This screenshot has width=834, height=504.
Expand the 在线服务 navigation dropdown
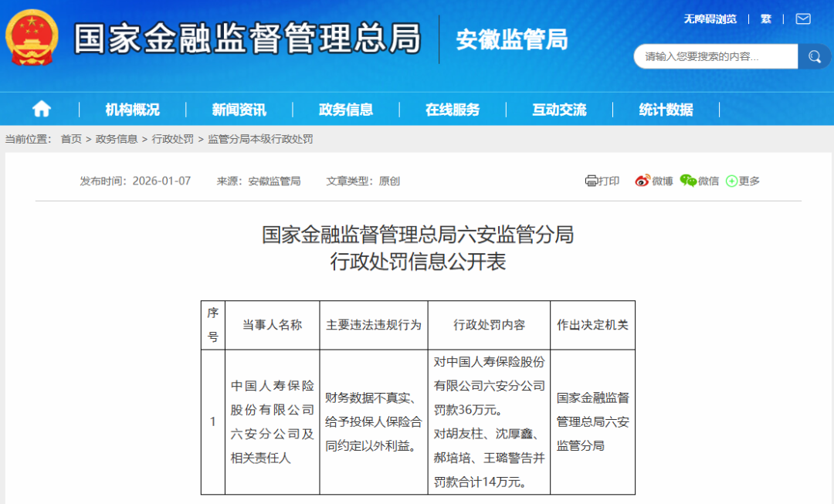[x=456, y=109]
